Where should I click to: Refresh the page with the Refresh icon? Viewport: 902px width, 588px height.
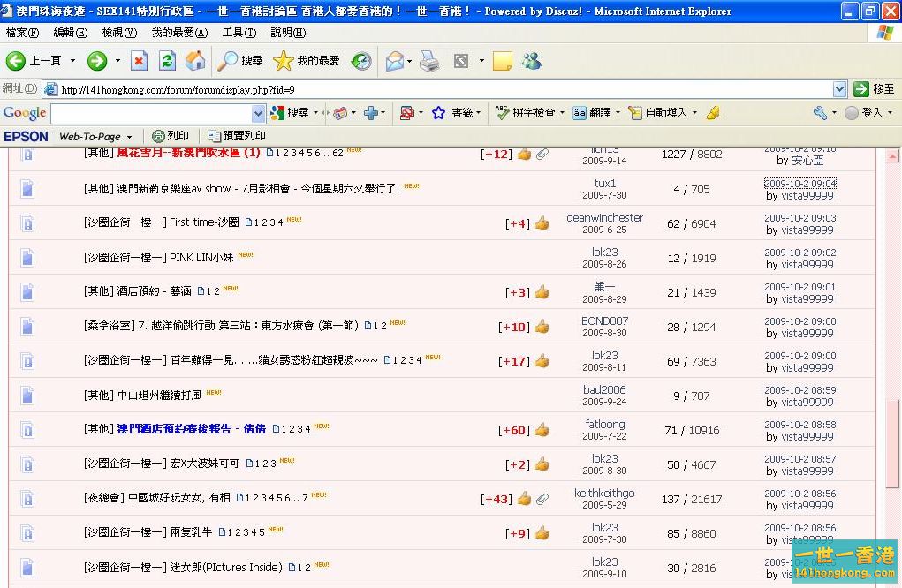[x=167, y=61]
